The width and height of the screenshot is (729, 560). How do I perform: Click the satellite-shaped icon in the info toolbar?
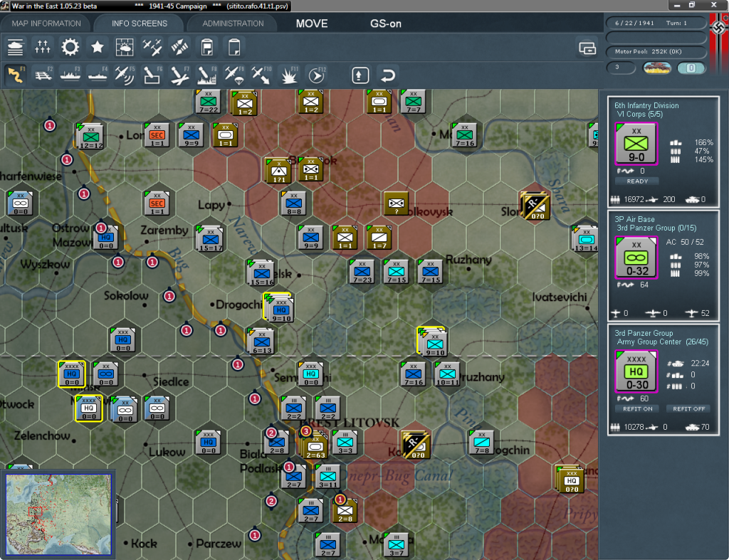pyautogui.click(x=179, y=47)
